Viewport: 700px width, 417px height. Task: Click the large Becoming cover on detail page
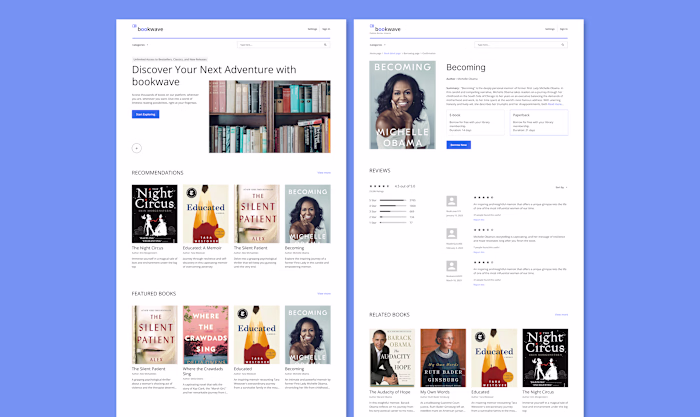point(402,105)
